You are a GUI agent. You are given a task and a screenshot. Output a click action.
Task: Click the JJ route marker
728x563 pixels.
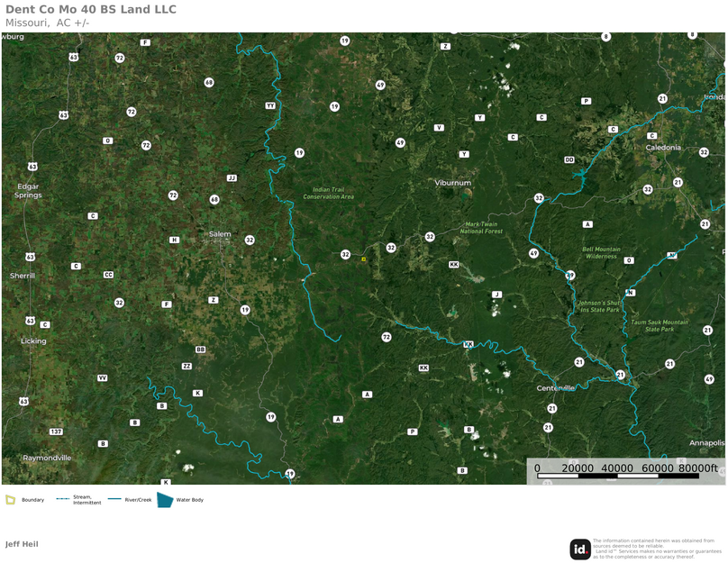(x=232, y=178)
